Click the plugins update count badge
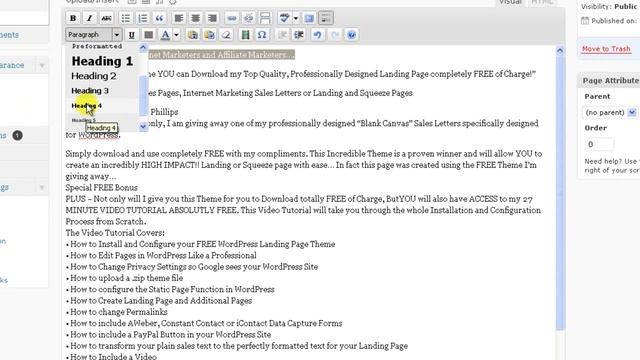Image resolution: width=640 pixels, height=360 pixels. click(17, 136)
